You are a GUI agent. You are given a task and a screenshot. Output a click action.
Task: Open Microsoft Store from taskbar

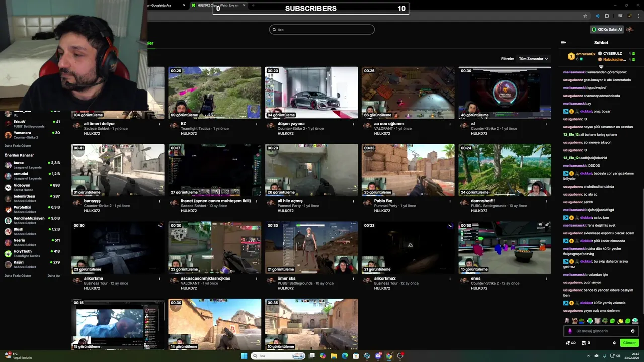pos(356,356)
